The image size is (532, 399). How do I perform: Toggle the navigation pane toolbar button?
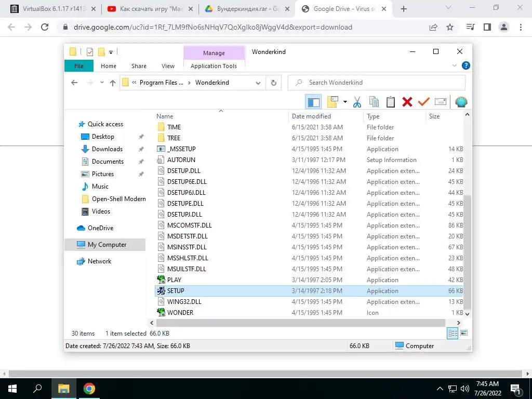pyautogui.click(x=313, y=102)
